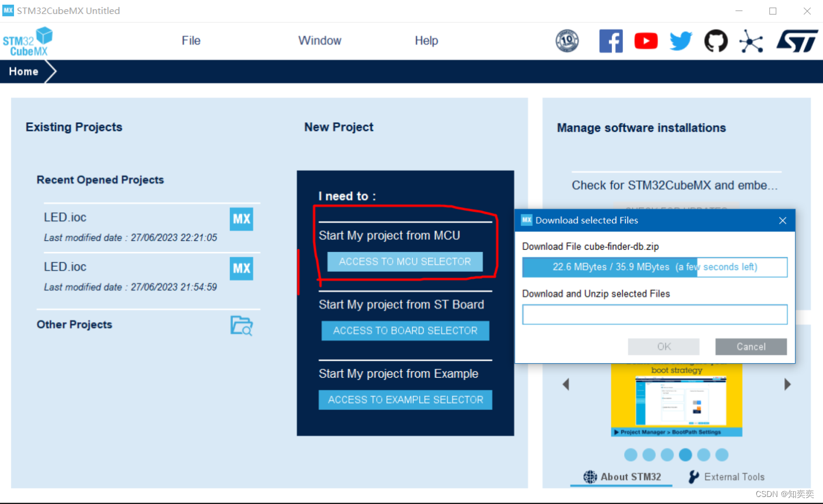
Task: Open second LED.ioc project MX icon (21:54:59)
Action: click(x=242, y=268)
